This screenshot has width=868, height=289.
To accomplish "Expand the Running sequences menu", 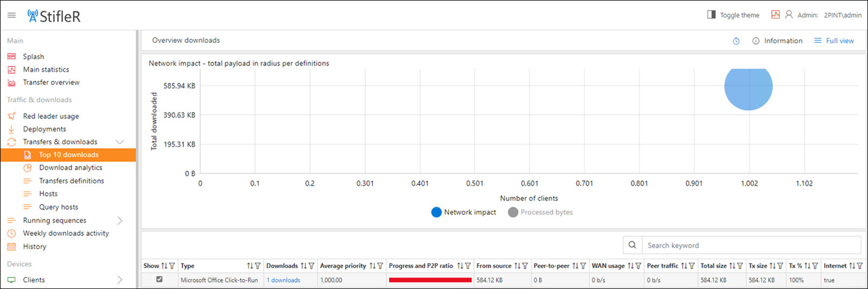I will pyautogui.click(x=120, y=221).
